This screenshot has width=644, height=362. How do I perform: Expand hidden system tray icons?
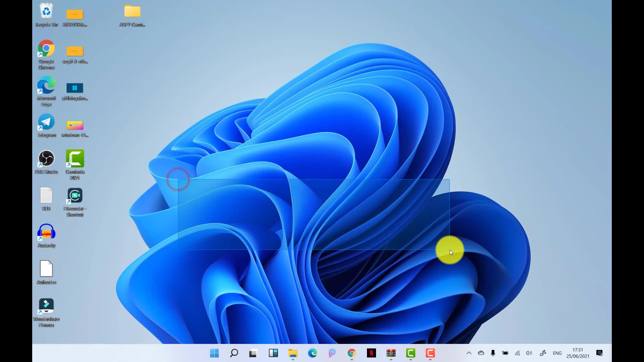click(469, 353)
